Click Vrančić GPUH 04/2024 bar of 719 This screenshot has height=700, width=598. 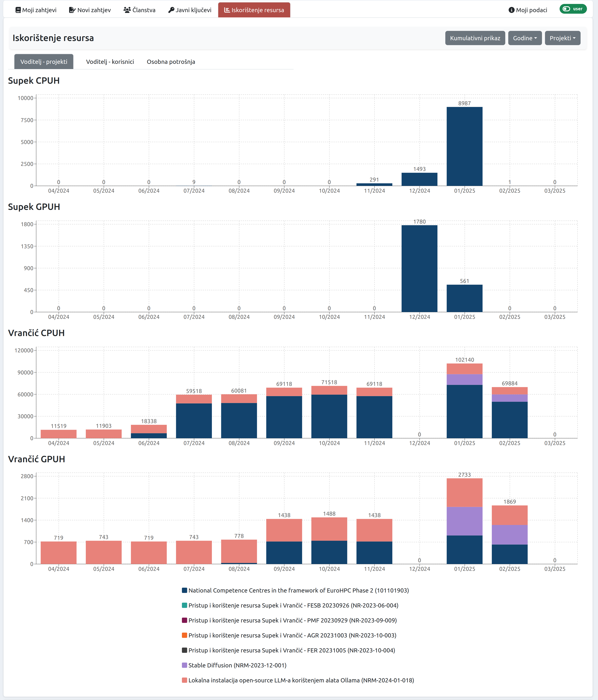pos(58,553)
